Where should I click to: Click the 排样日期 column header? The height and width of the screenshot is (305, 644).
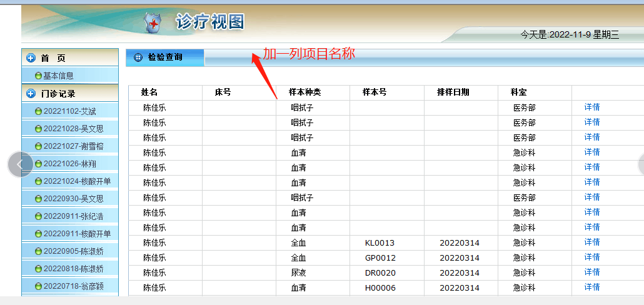click(453, 92)
